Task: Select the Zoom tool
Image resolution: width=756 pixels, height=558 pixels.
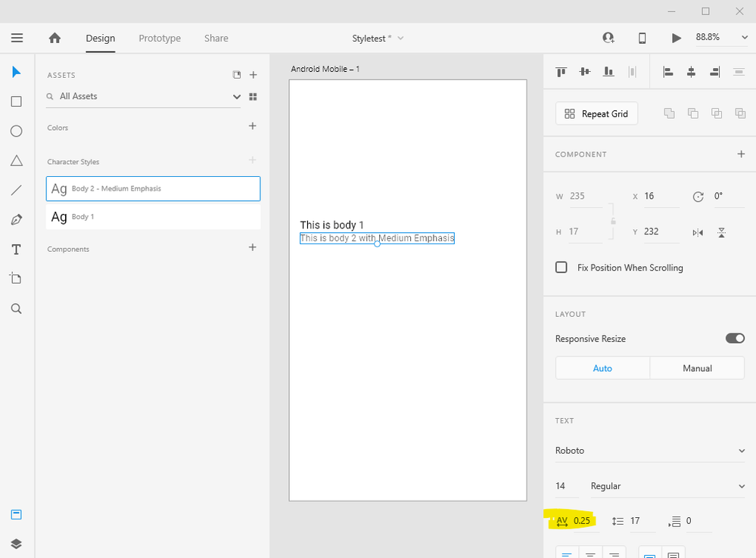Action: [16, 308]
